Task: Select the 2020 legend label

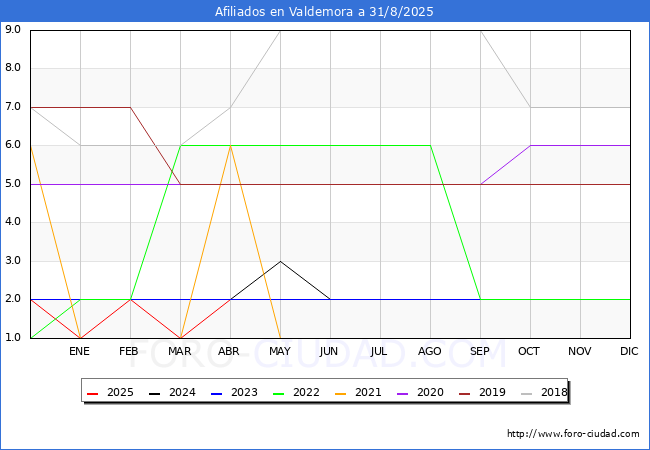Action: (430, 392)
